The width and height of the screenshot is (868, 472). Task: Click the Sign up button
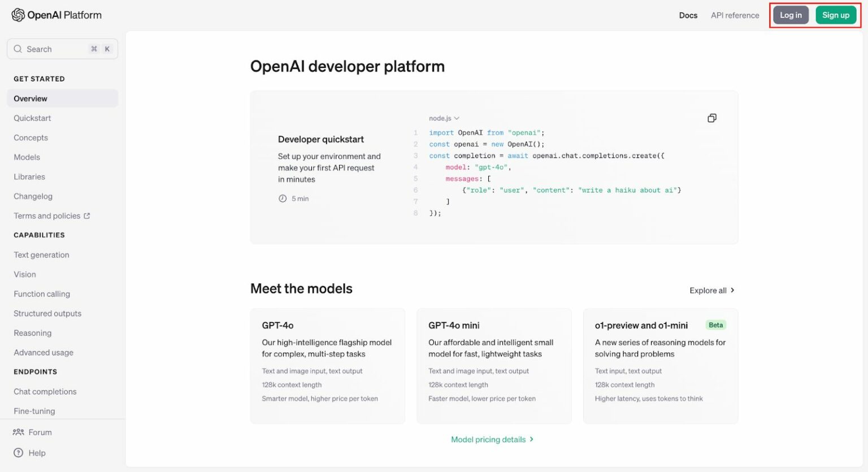(836, 15)
